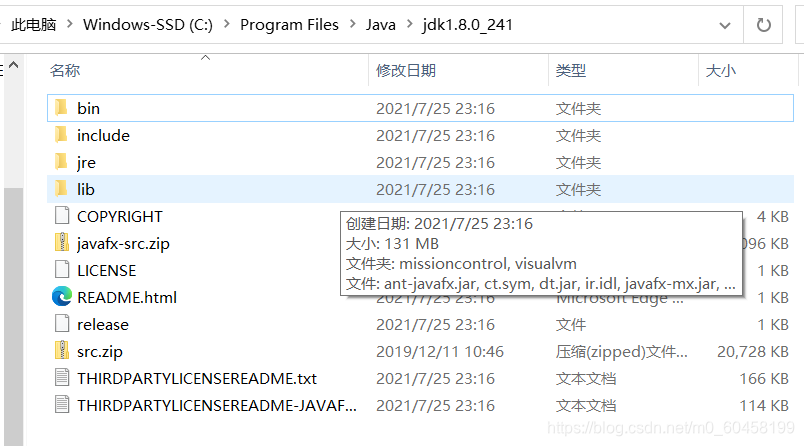Select the src.zip archive icon
This screenshot has width=804, height=446.
[62, 351]
